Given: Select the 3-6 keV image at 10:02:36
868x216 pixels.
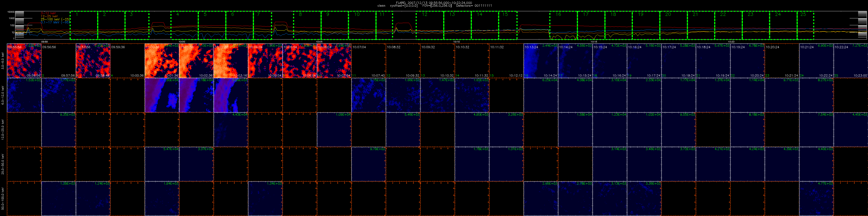Looking at the screenshot, I should pos(231,61).
